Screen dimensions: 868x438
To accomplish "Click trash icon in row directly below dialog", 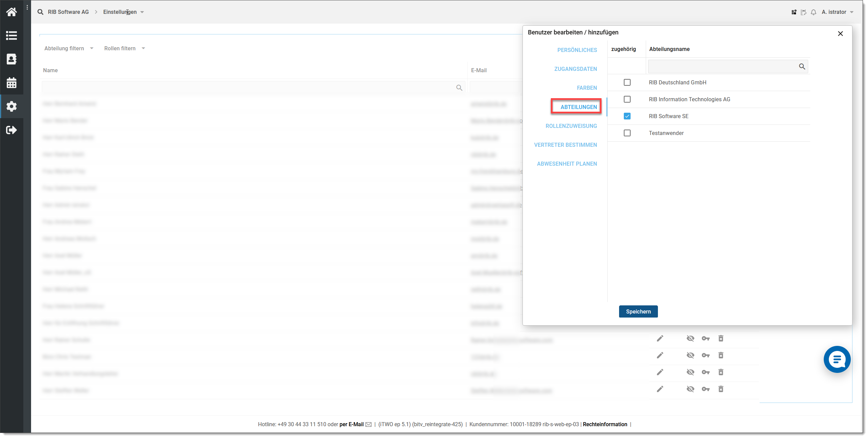I will (x=721, y=338).
